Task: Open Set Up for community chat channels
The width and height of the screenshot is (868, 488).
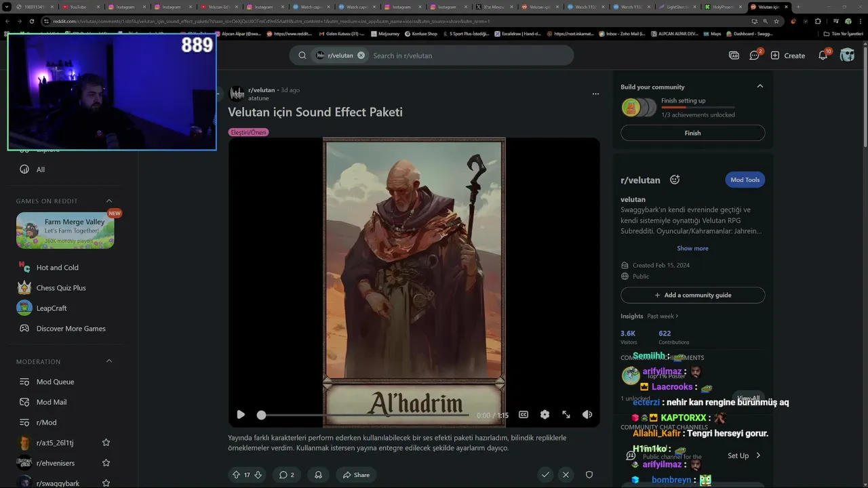Action: 744,455
